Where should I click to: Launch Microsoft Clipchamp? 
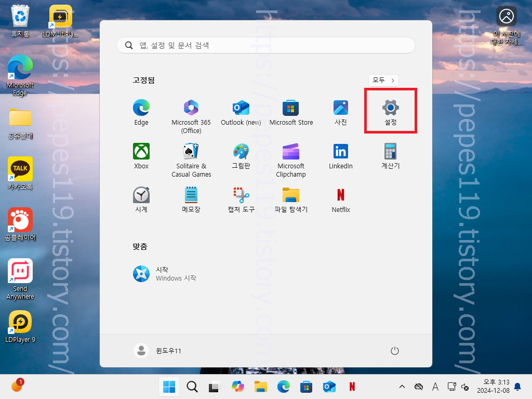[291, 160]
